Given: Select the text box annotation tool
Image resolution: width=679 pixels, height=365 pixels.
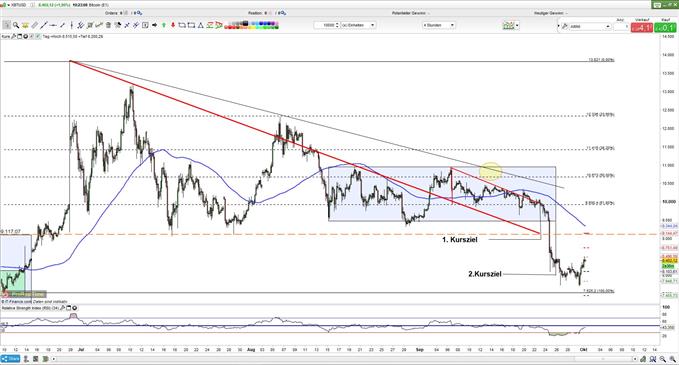Looking at the screenshot, I should tap(145, 25).
